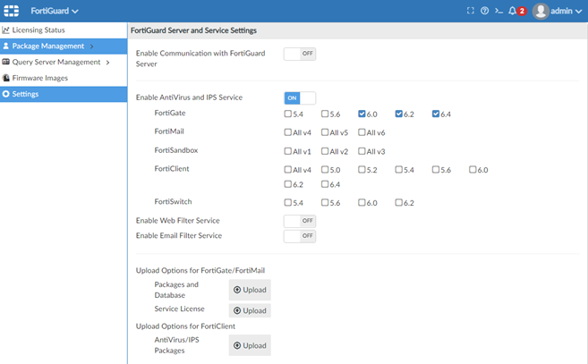Enable the Web Filter Service switch
This screenshot has width=588, height=364.
coord(300,220)
